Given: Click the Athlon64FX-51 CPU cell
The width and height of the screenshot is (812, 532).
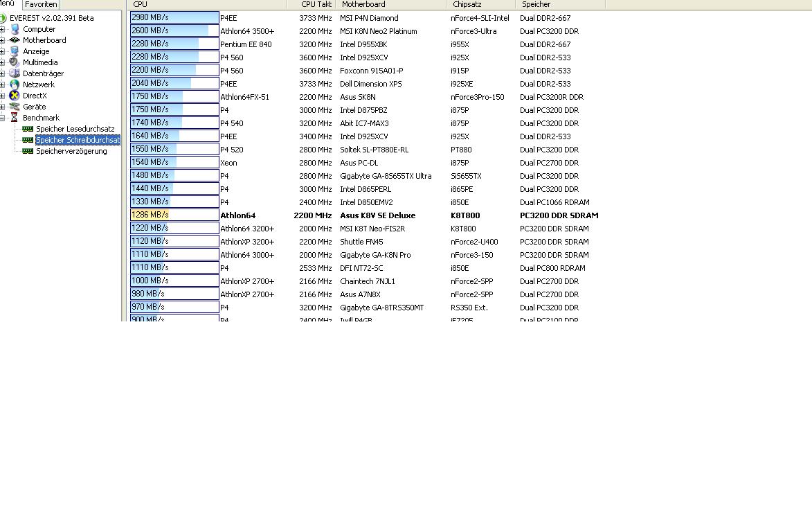Looking at the screenshot, I should coord(244,98).
